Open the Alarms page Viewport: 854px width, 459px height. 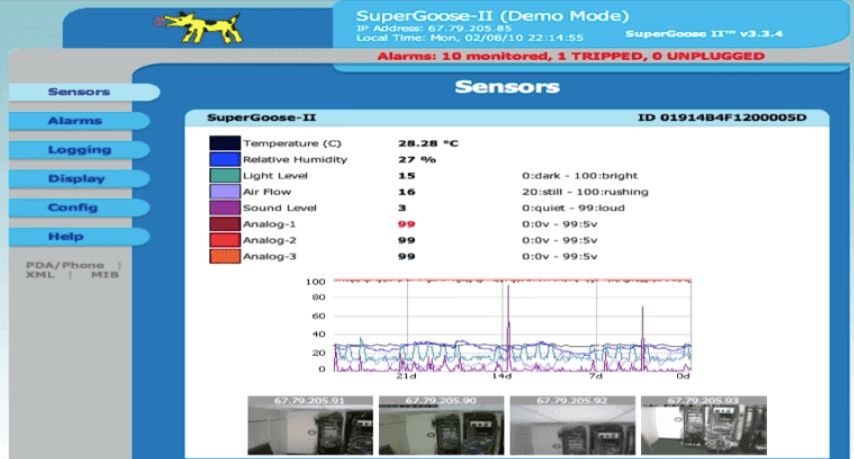(79, 120)
